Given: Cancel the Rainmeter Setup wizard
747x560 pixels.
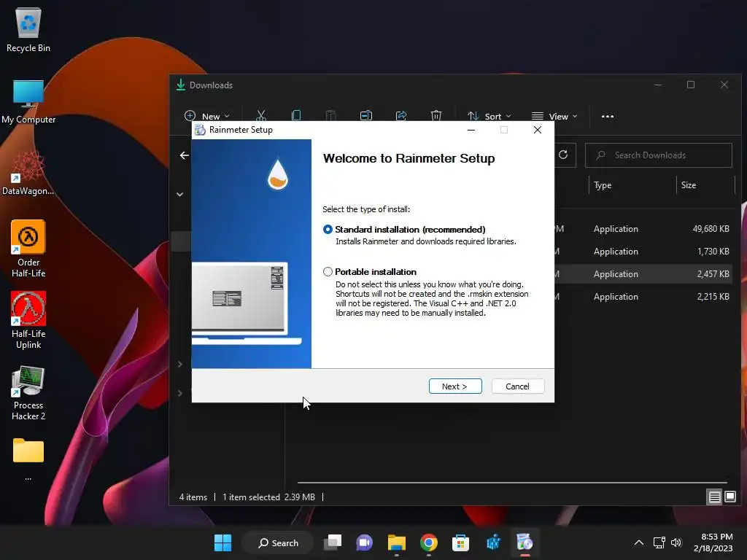Looking at the screenshot, I should [x=517, y=386].
